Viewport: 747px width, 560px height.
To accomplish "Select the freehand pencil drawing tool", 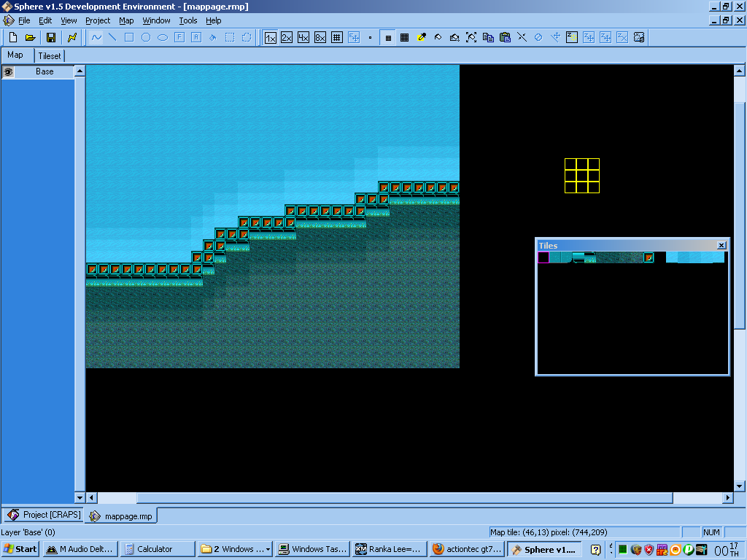I will coord(96,37).
